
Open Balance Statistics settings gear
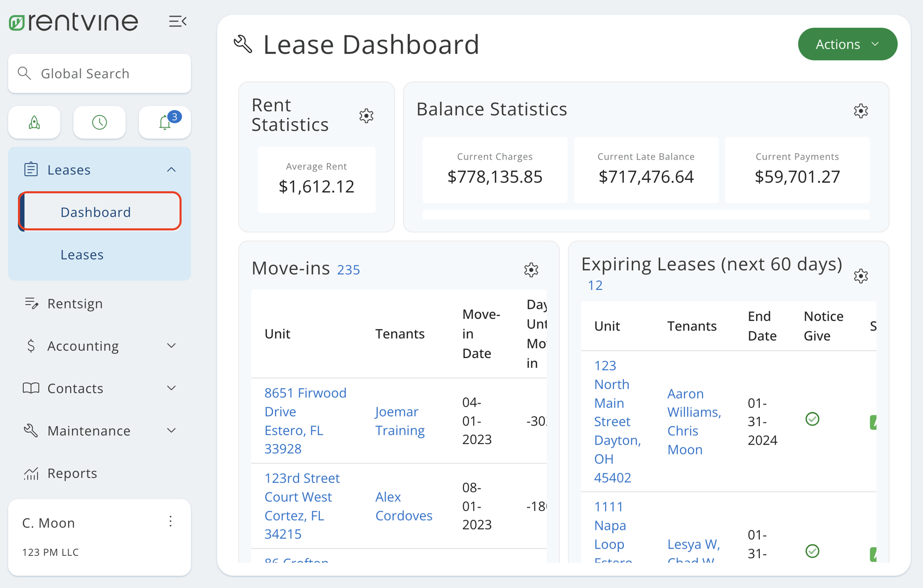861,110
